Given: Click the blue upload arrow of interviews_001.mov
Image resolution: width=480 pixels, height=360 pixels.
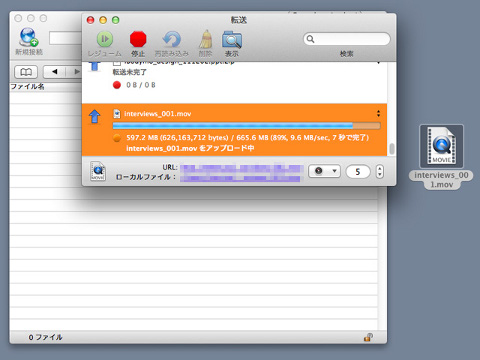Looking at the screenshot, I should 95,117.
